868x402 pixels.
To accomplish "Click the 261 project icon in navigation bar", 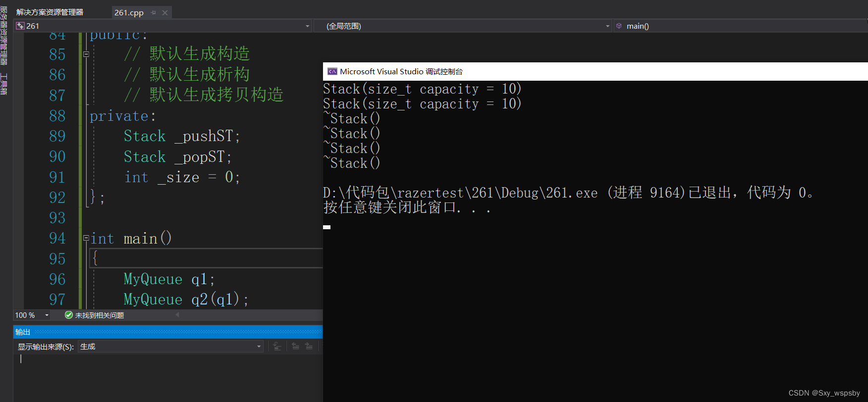I will tap(20, 26).
